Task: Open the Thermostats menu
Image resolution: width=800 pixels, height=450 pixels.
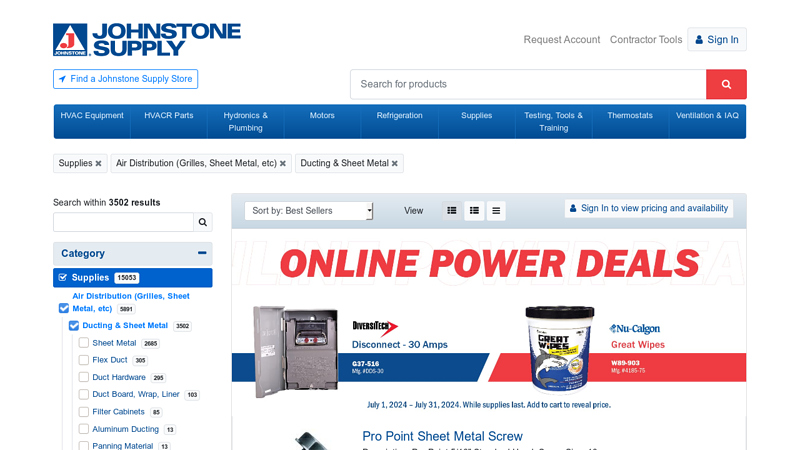Action: 630,121
